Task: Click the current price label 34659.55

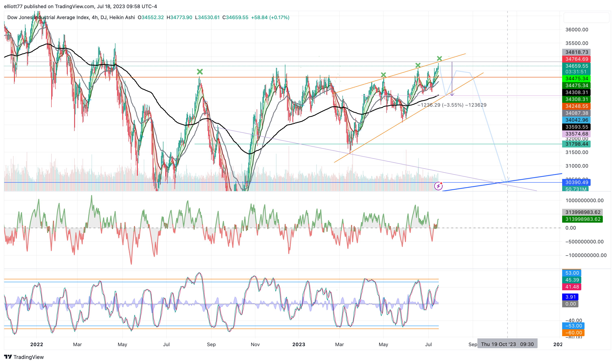Action: point(576,66)
